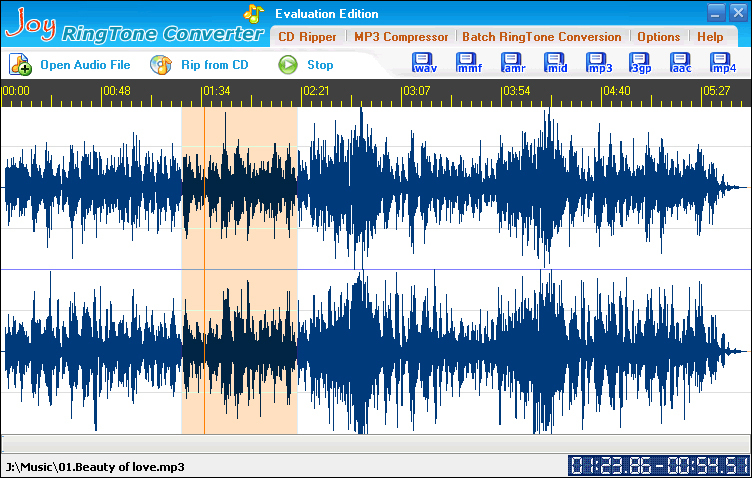Convert to mid format icon
752x478 pixels.
(x=556, y=63)
